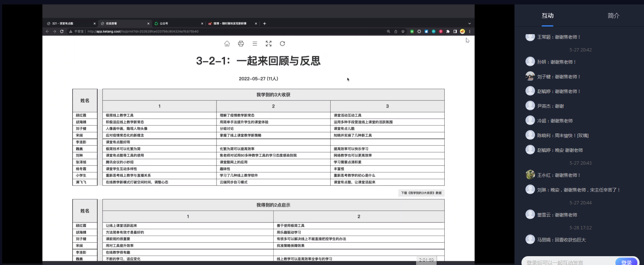
Task: Open the browser profile avatar menu
Action: [x=462, y=32]
